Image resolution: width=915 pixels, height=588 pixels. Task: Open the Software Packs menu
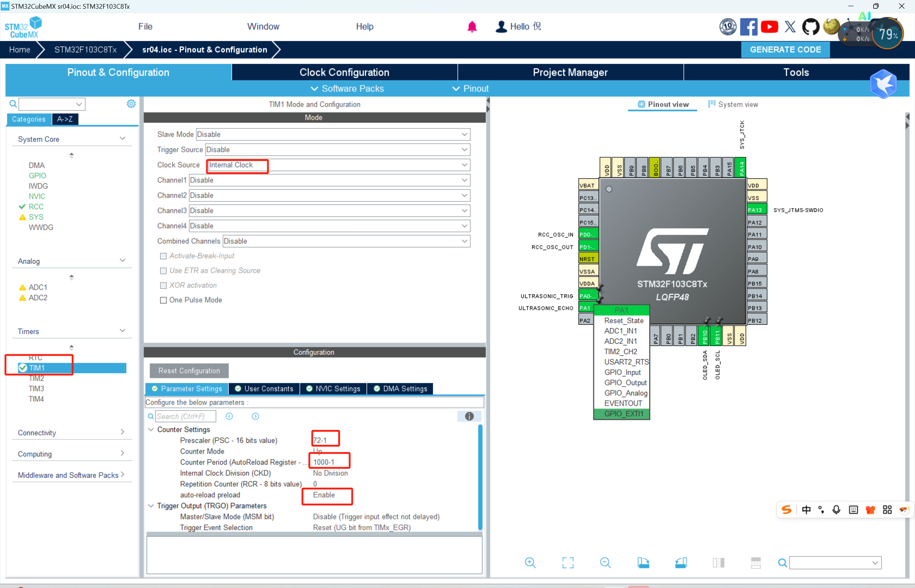click(x=347, y=89)
